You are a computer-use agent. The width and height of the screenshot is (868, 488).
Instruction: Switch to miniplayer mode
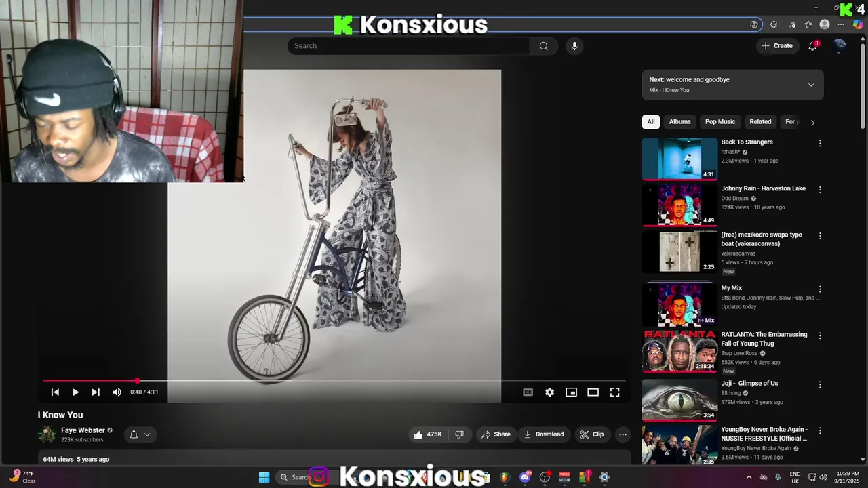(571, 392)
